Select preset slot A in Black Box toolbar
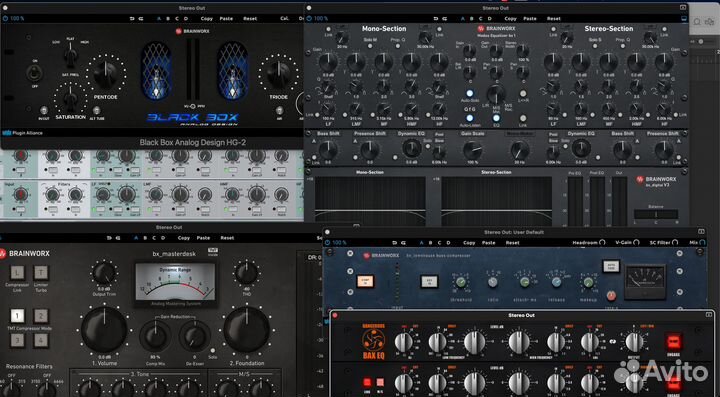The height and width of the screenshot is (397, 720). [x=159, y=19]
